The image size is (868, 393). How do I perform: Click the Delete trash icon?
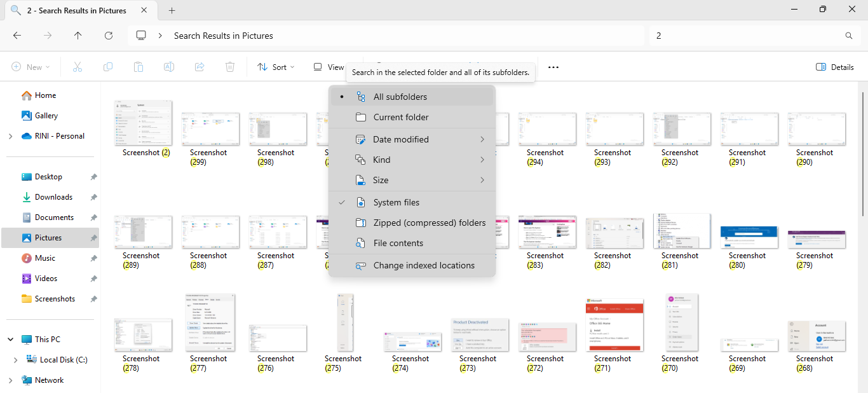[230, 67]
